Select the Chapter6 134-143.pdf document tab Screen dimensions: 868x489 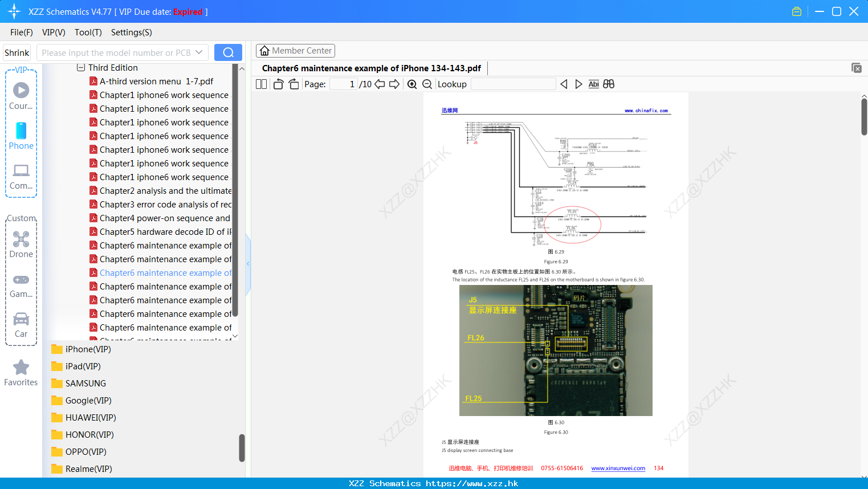372,68
